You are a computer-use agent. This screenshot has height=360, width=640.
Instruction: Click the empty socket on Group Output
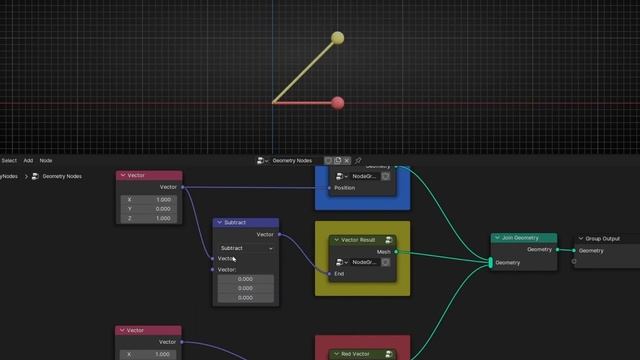574,261
